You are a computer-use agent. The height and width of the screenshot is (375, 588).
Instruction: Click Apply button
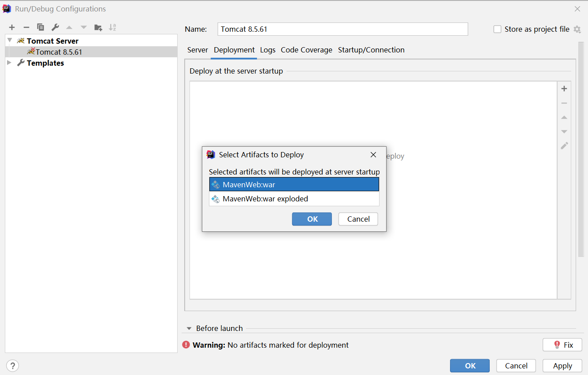(x=562, y=366)
